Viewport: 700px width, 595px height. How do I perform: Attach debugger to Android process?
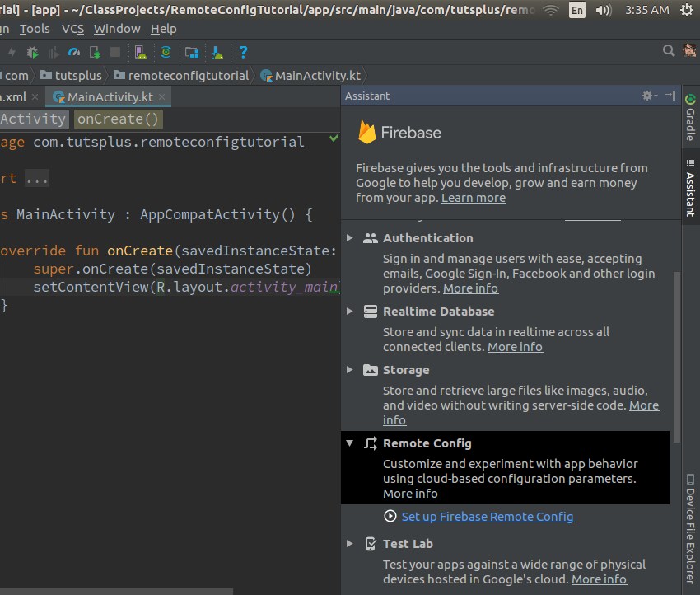pos(95,52)
